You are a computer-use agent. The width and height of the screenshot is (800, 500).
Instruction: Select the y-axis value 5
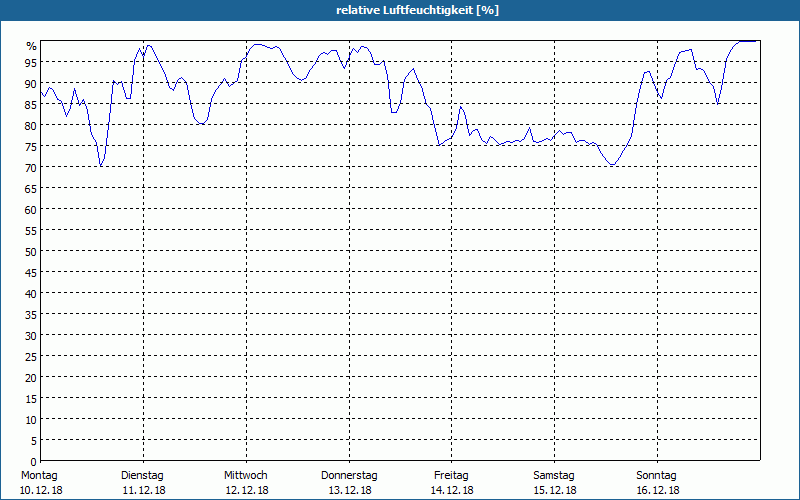(x=34, y=441)
